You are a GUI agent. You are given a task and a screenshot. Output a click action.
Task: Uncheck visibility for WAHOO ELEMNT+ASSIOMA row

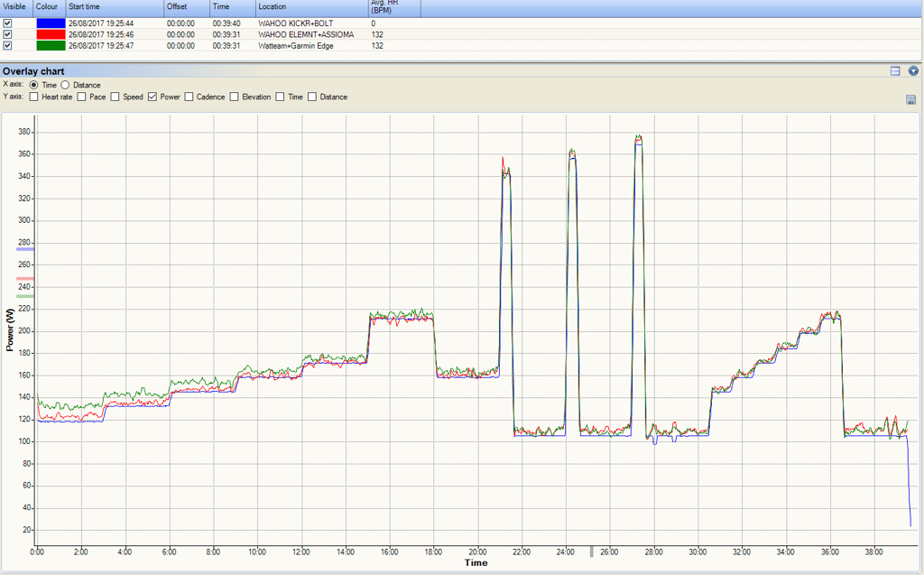(x=8, y=34)
